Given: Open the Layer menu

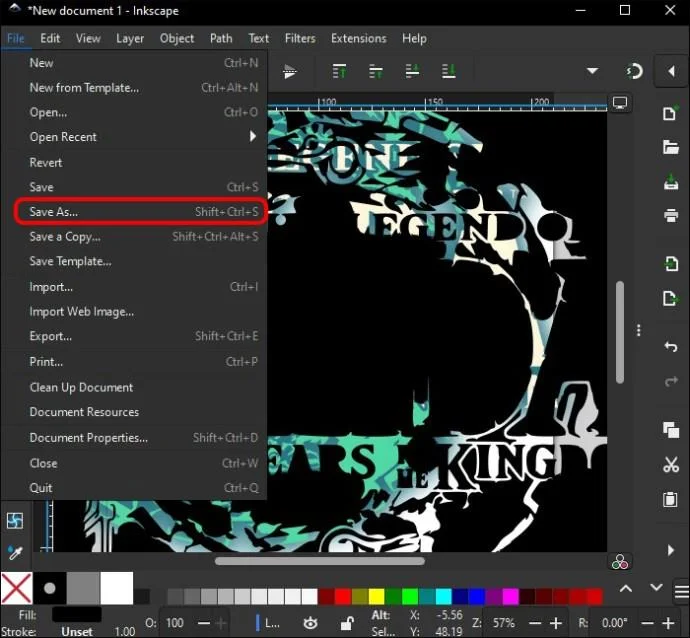Looking at the screenshot, I should click(x=130, y=39).
